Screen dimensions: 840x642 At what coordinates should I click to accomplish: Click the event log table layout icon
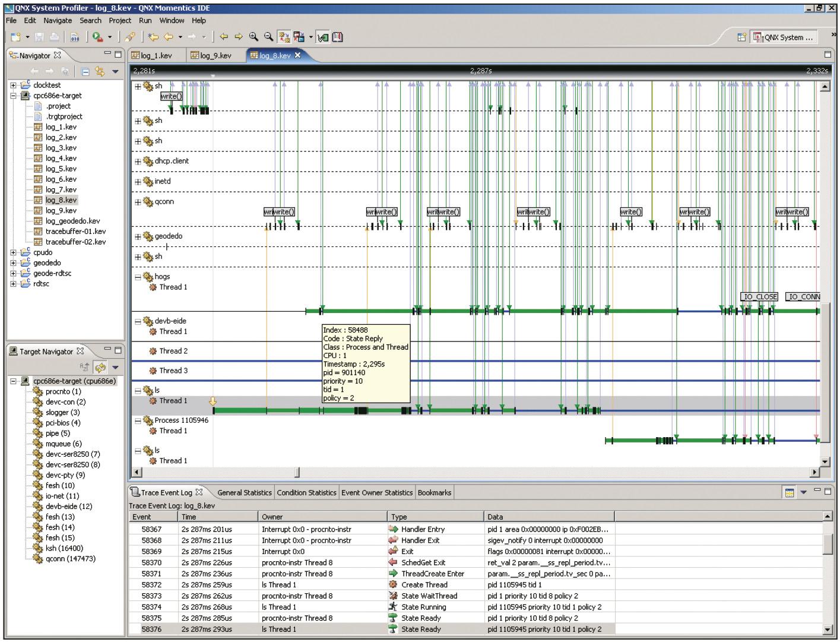[x=790, y=492]
